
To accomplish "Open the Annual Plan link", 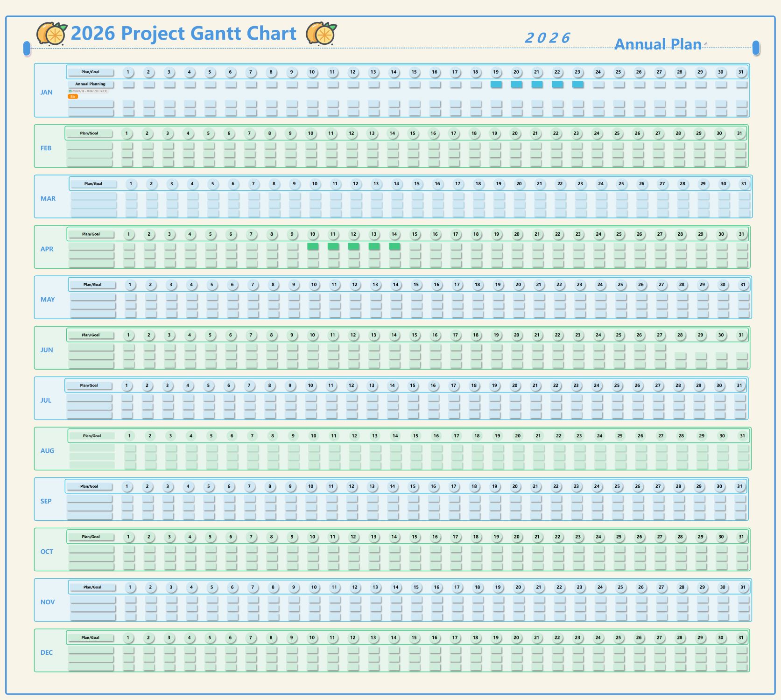I will coord(658,44).
